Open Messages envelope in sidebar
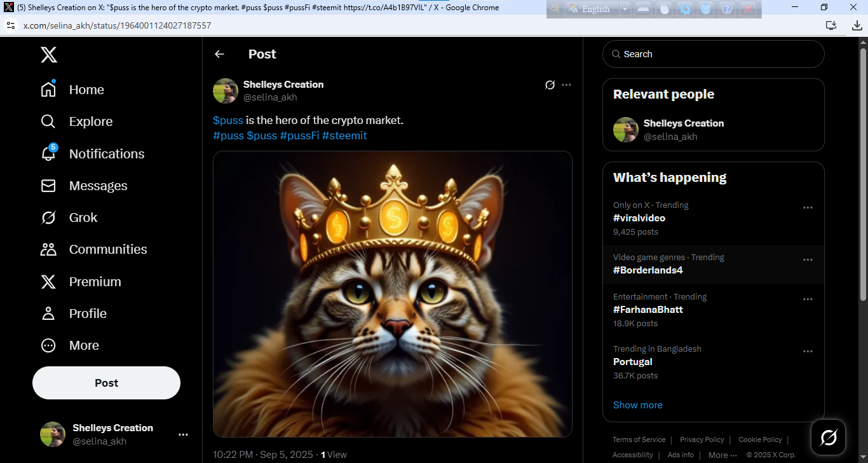 tap(48, 186)
